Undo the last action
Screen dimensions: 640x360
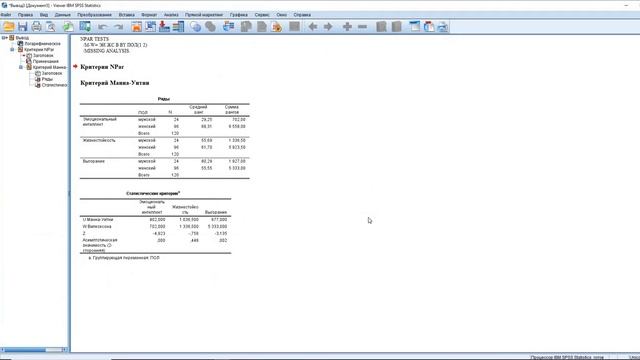[x=102, y=27]
